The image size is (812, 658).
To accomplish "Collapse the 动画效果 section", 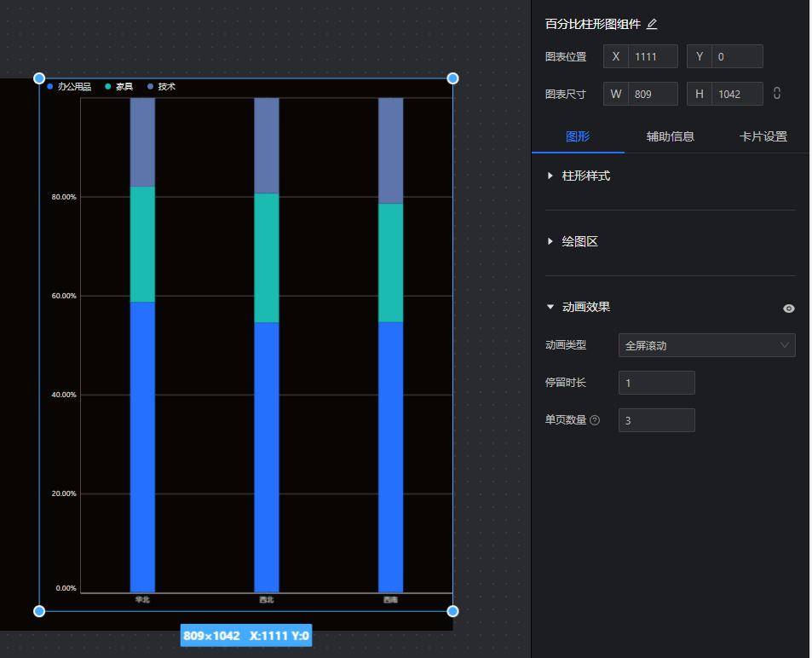I will click(585, 308).
